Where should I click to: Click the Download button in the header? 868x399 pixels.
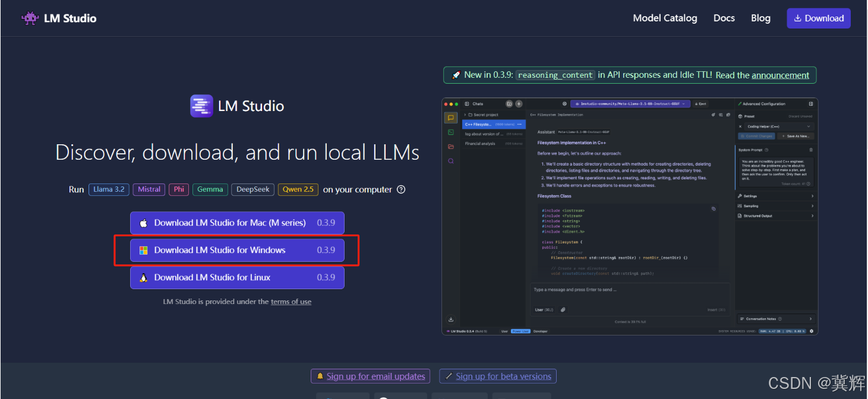point(818,18)
